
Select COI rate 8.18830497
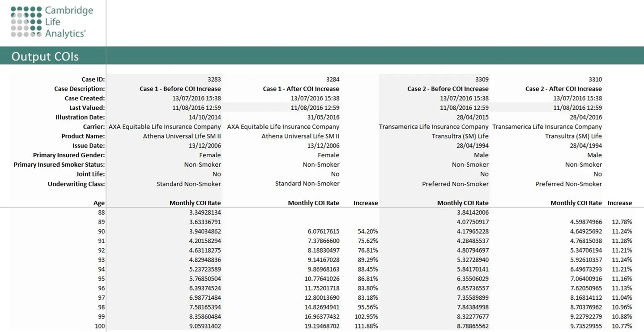323,250
